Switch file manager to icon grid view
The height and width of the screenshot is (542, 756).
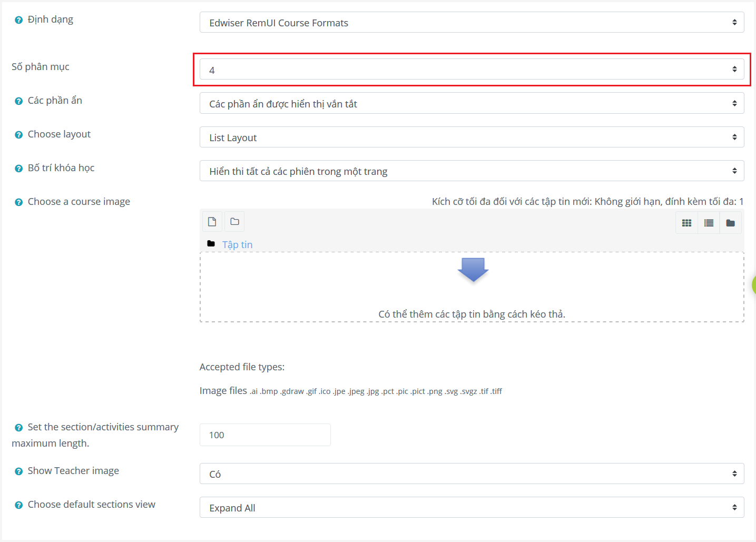(x=686, y=223)
